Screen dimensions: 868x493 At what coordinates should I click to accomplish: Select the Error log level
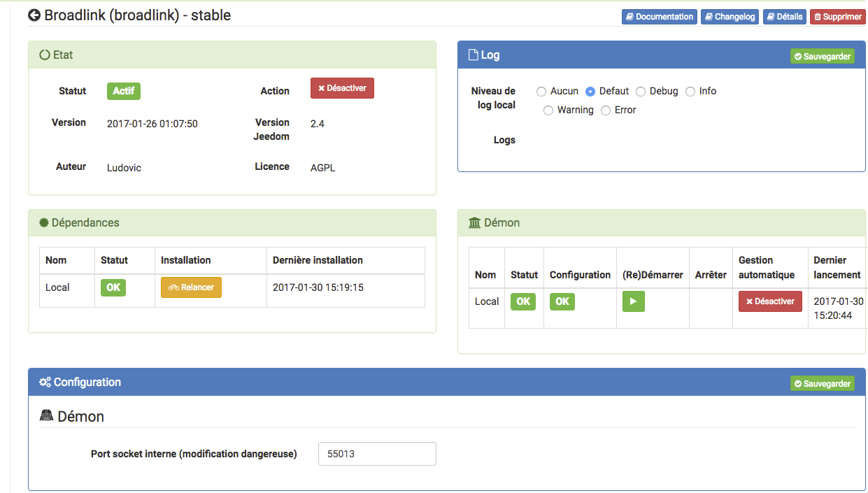coord(606,110)
